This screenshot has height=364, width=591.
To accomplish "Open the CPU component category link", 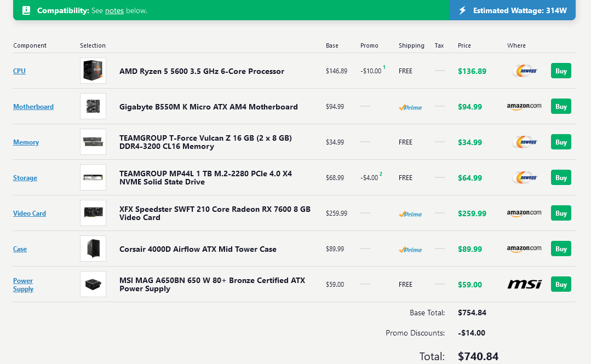I will (19, 71).
